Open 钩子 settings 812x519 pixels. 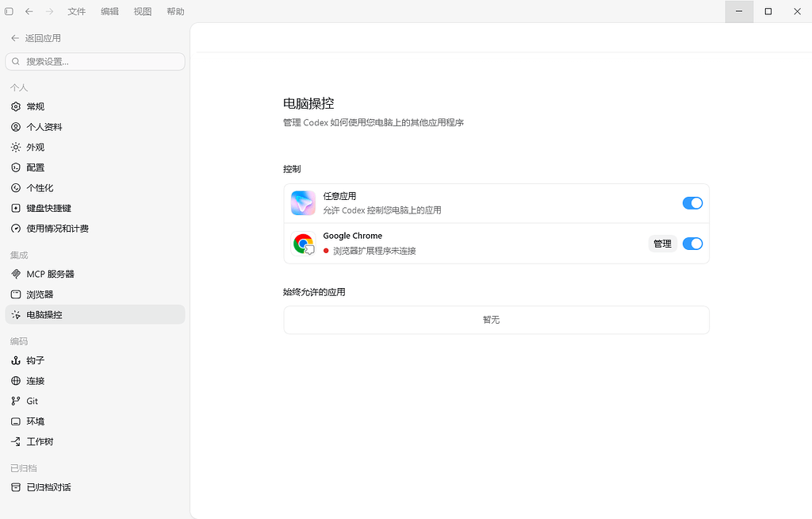click(x=95, y=360)
